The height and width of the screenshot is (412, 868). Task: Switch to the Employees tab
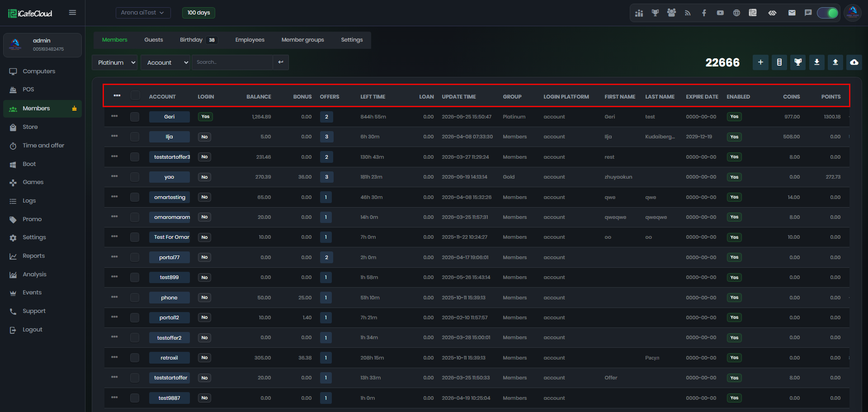(250, 40)
